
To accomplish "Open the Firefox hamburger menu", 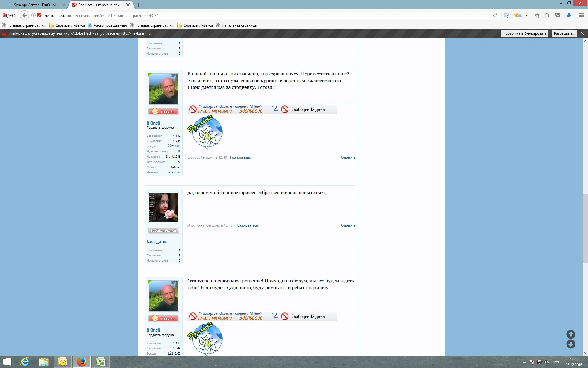I will coord(582,15).
